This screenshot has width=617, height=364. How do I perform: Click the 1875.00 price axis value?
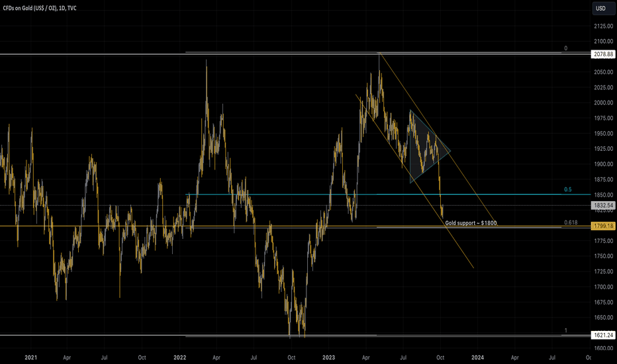click(603, 179)
